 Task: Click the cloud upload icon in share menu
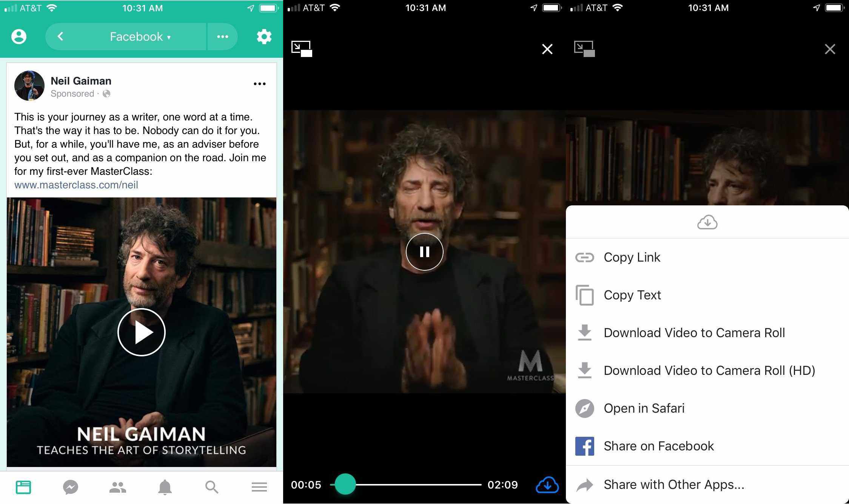707,222
